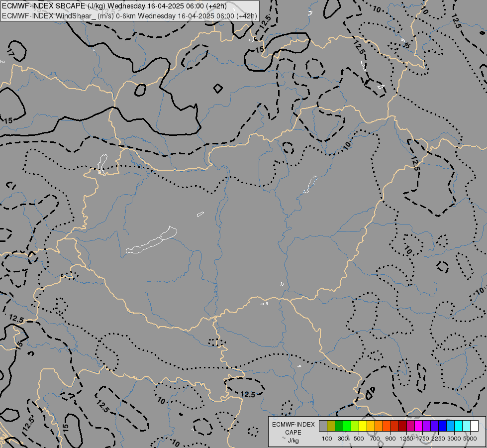Click the legend label "900"

pyautogui.click(x=390, y=439)
